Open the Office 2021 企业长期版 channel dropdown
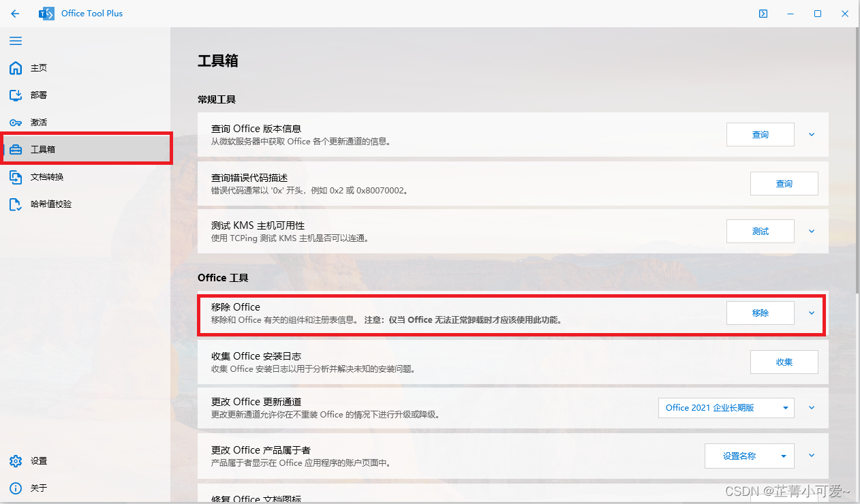The image size is (860, 504). [726, 408]
